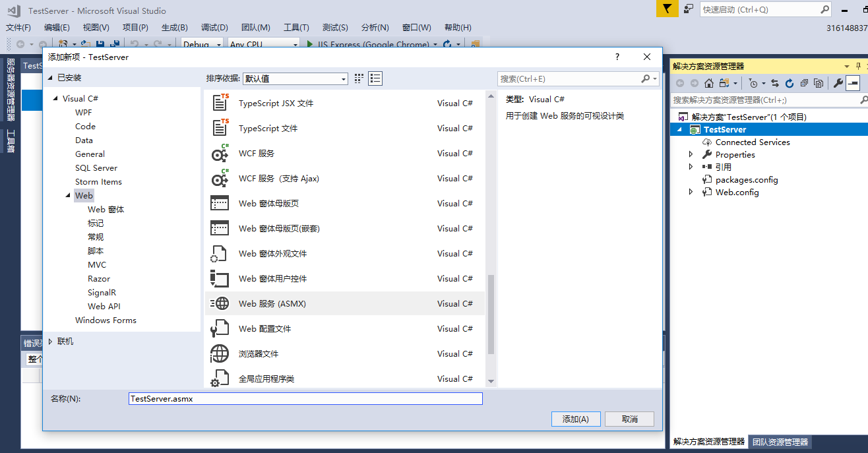Open the 工具箱 side tab
The height and width of the screenshot is (453, 868).
11,140
